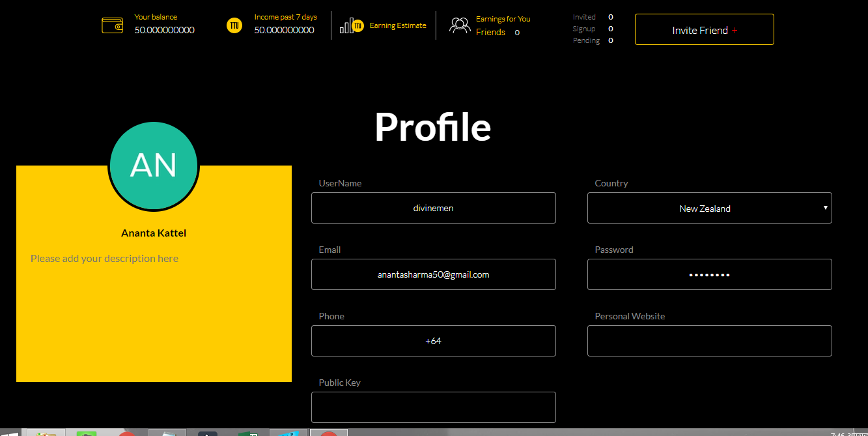Image resolution: width=868 pixels, height=436 pixels.
Task: Select the Phone field showing +64
Action: click(x=433, y=341)
